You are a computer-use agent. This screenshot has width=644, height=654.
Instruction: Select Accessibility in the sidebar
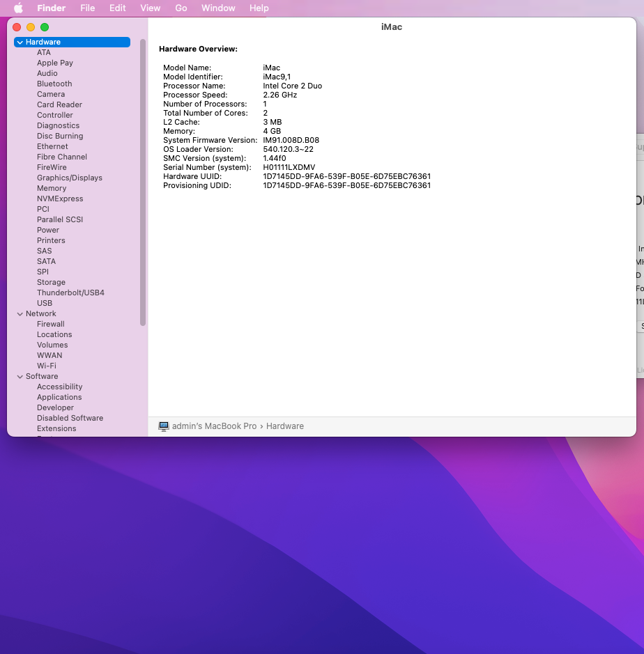coord(60,387)
